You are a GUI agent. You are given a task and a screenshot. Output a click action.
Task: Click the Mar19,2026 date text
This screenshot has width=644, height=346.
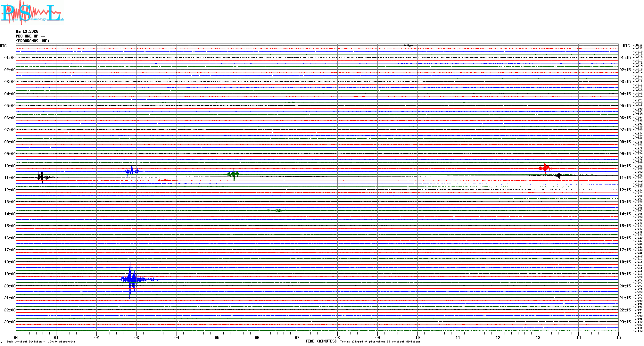pos(27,31)
